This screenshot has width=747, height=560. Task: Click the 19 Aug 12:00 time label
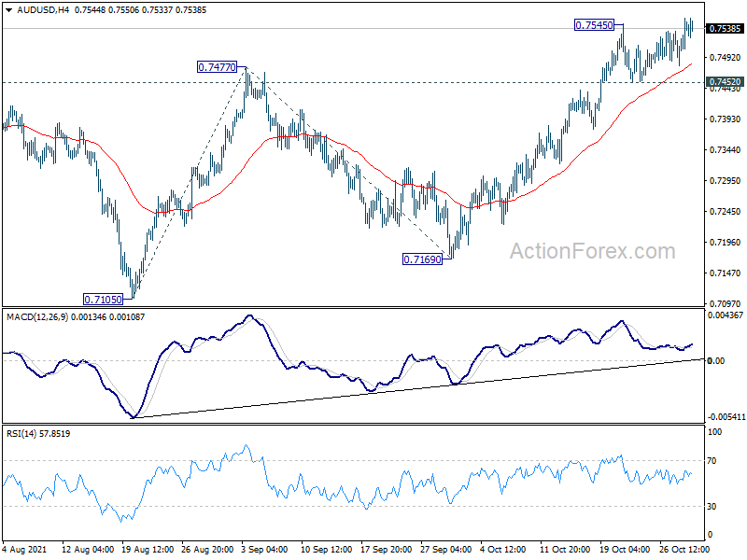pyautogui.click(x=148, y=550)
